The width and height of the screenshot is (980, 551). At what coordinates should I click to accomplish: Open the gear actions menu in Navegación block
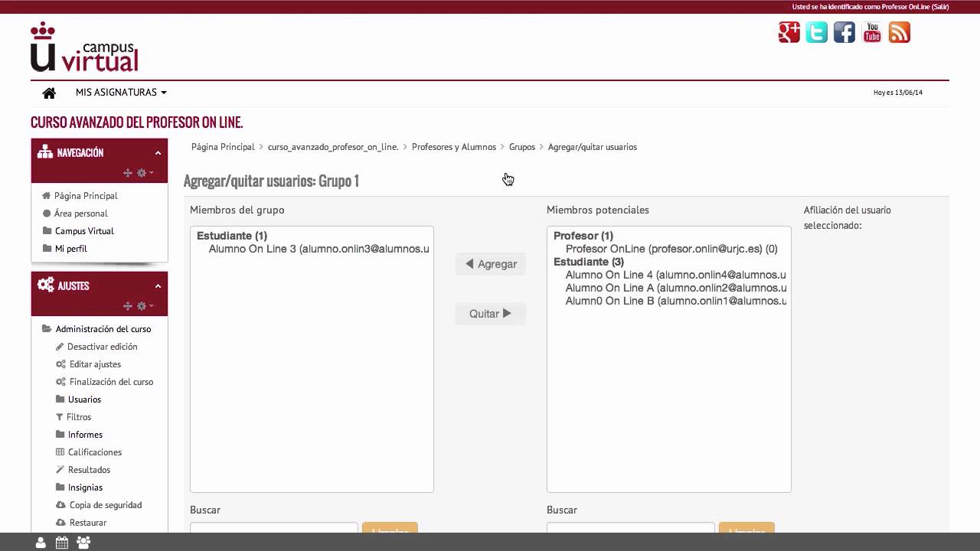[x=145, y=173]
